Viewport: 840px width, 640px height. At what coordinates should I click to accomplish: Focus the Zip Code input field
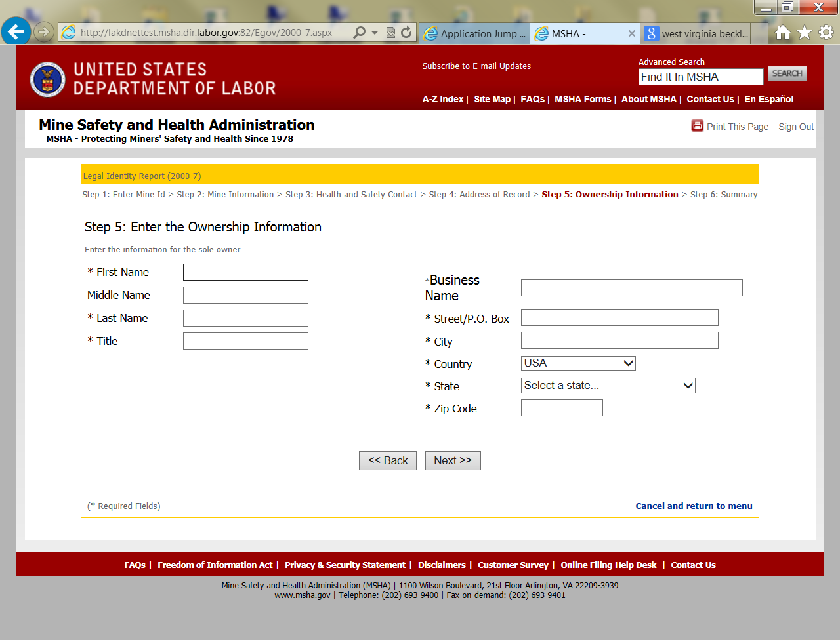562,408
